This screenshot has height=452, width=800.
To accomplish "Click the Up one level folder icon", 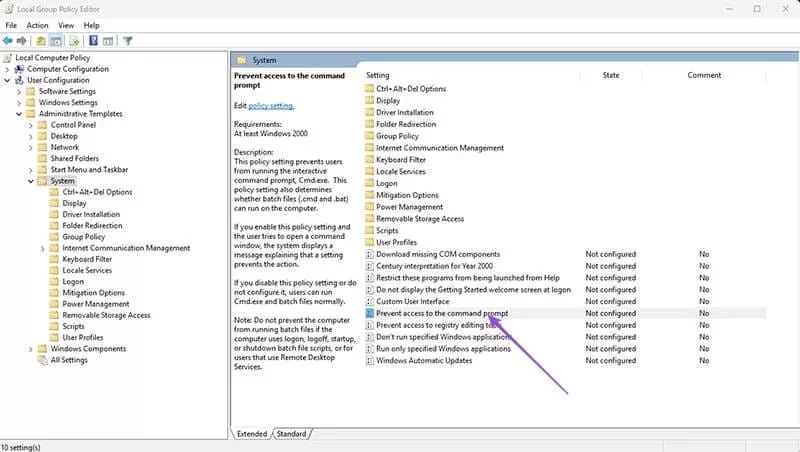I will click(41, 41).
